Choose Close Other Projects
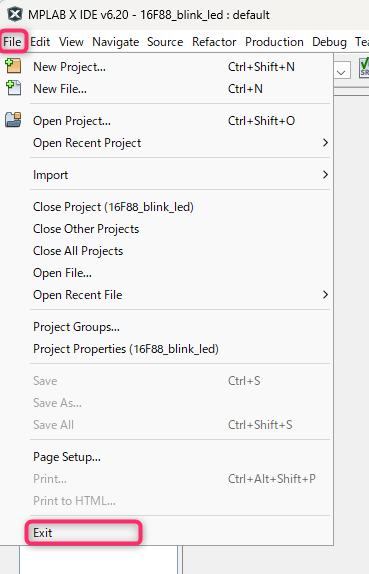Viewport: 369px width, 574px height. [x=86, y=229]
